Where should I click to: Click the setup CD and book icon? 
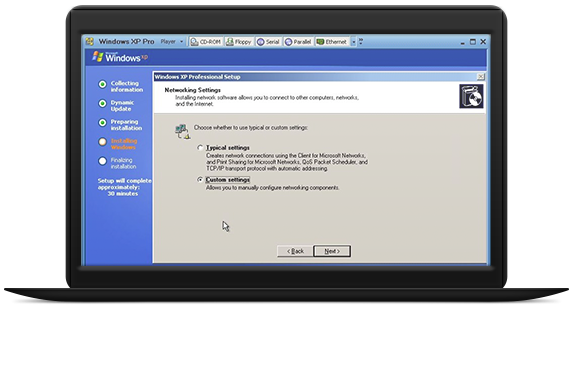(471, 96)
